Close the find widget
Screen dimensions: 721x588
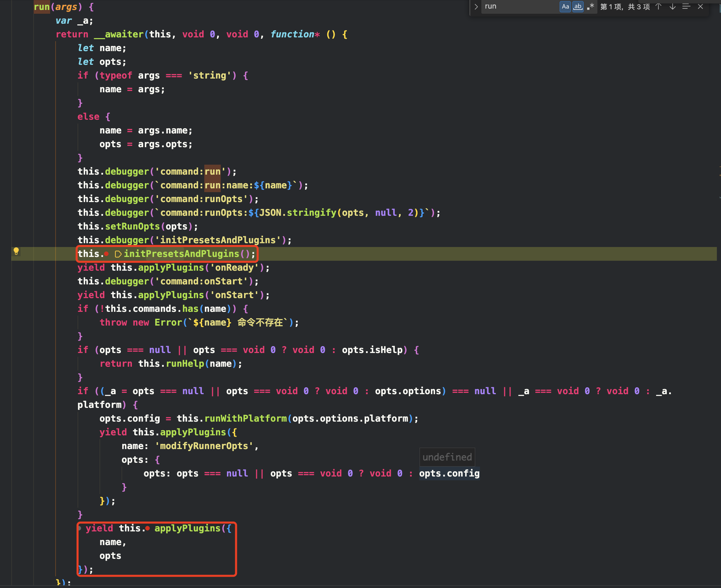coord(701,7)
